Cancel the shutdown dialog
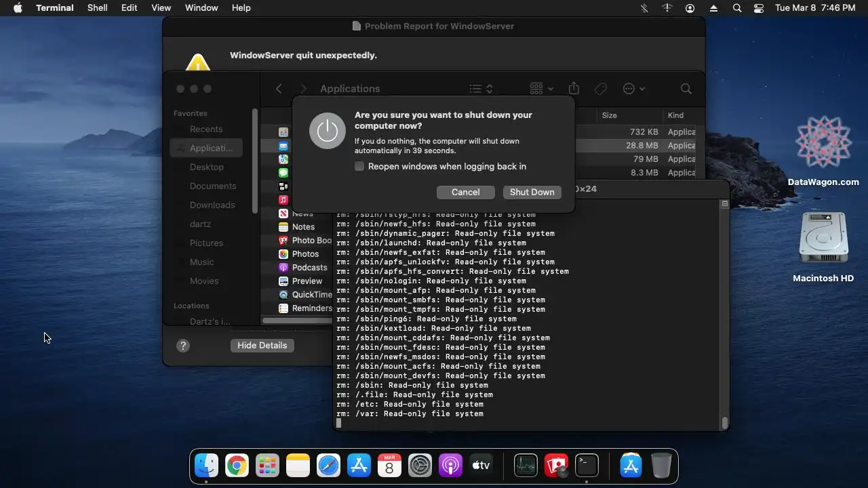 coord(465,192)
